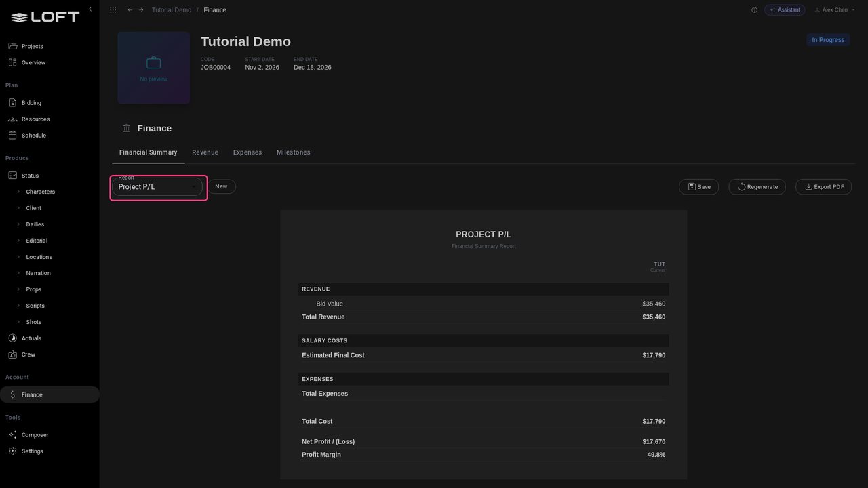Click the In Progress status badge
868x488 pixels.
click(828, 40)
